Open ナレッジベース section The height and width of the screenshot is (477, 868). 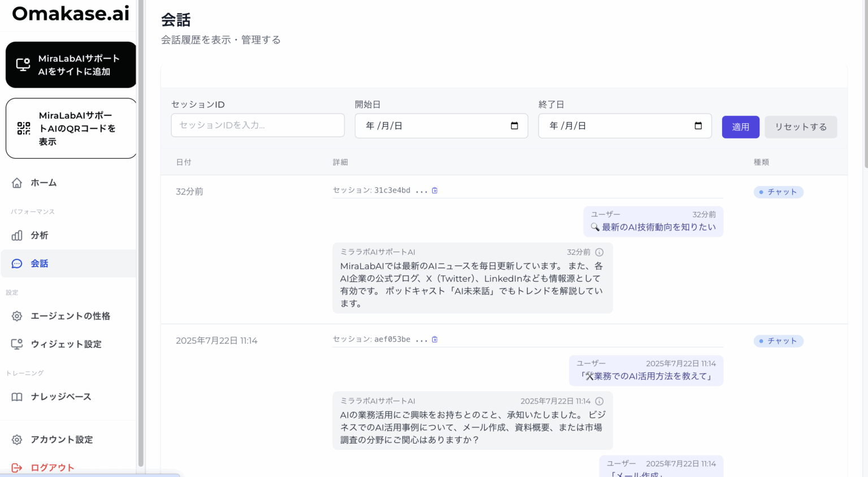click(x=60, y=397)
